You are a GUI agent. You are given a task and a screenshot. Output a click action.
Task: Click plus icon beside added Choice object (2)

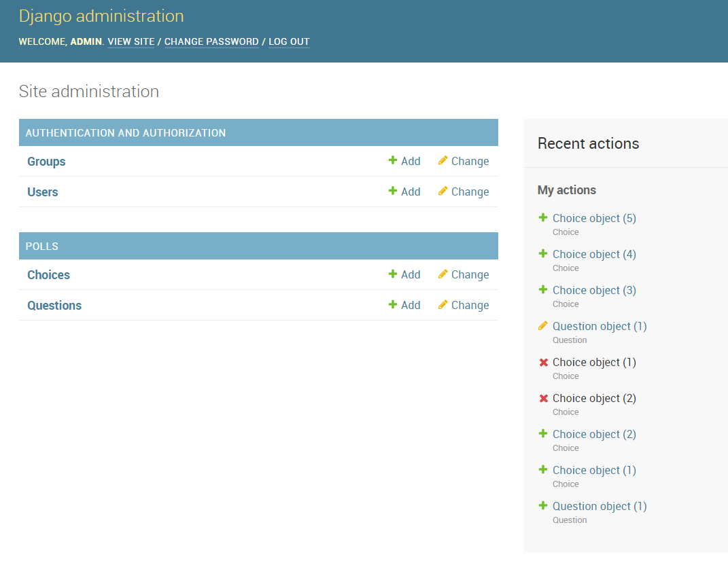click(542, 433)
